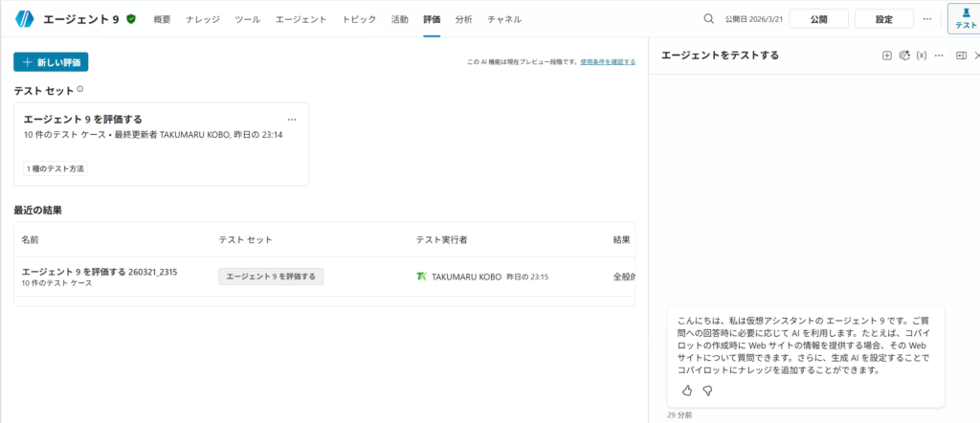Screen dimensions: 980x423
Task: Click the 新しい評価 button
Action: click(x=51, y=62)
